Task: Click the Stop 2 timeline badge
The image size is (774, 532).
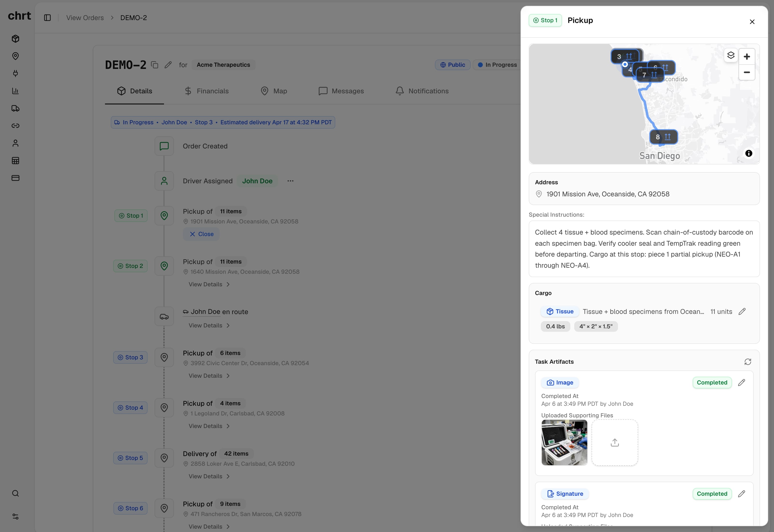Action: coord(130,266)
